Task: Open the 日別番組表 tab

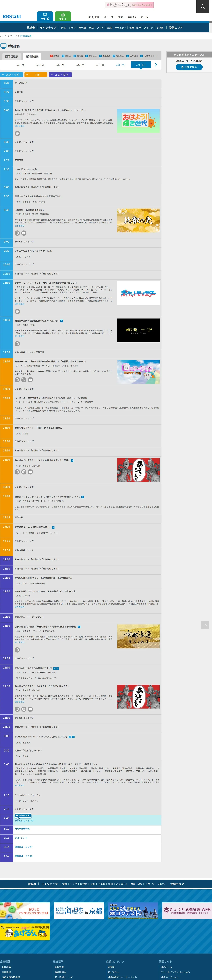Action: (x=32, y=56)
